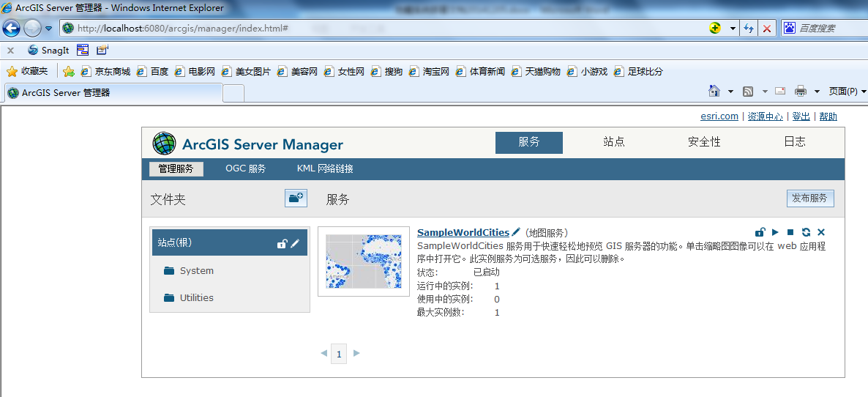868x397 pixels.
Task: Open the 搜狗 favorite link
Action: (x=387, y=72)
